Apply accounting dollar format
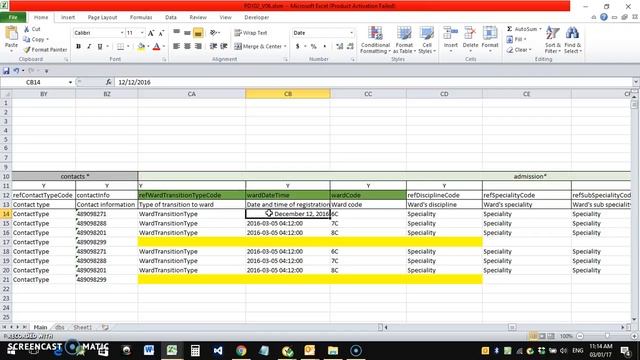The width and height of the screenshot is (640, 360). point(298,47)
